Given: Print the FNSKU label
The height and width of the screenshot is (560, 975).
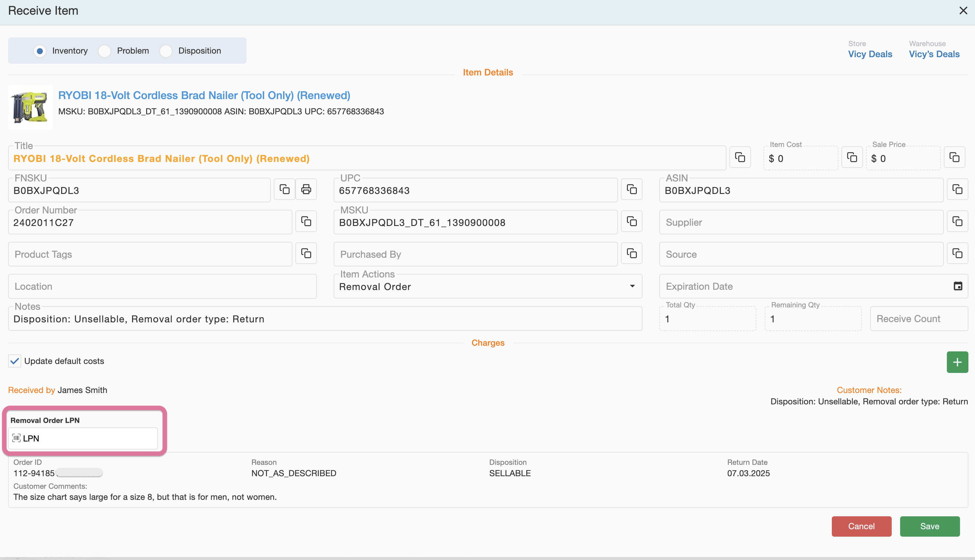Looking at the screenshot, I should point(306,189).
